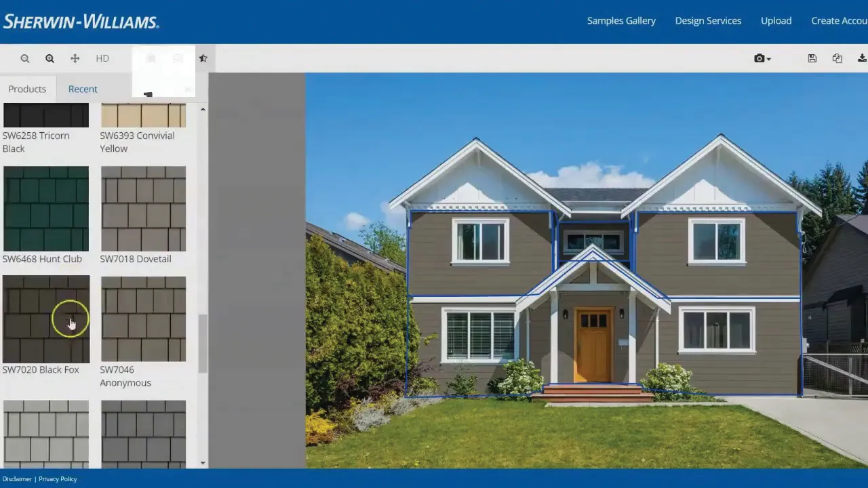This screenshot has width=868, height=488.
Task: Select the pan/move arrows tool
Action: coord(75,59)
